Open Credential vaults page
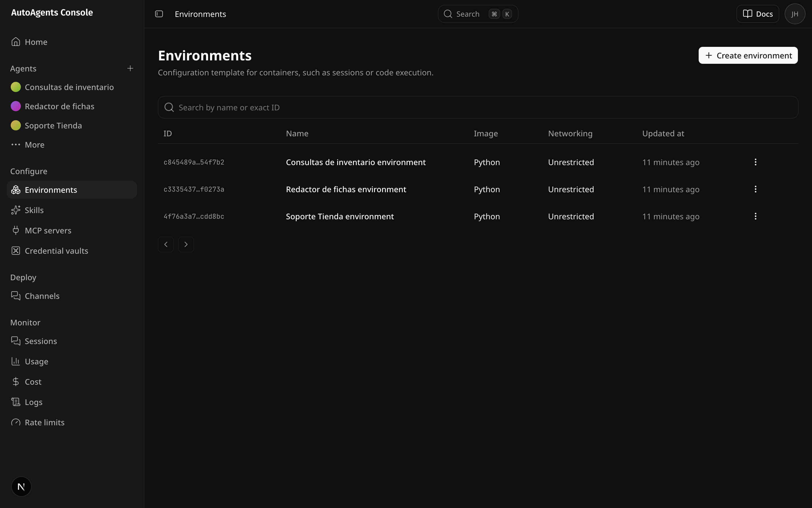 tap(71, 251)
